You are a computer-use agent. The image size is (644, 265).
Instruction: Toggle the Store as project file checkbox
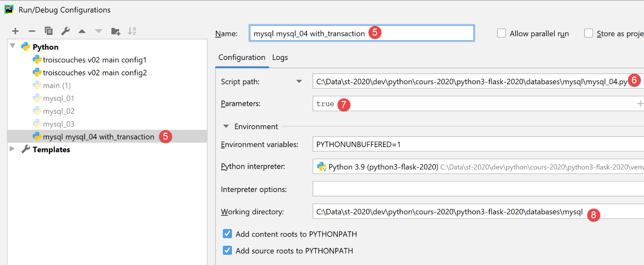coord(589,33)
